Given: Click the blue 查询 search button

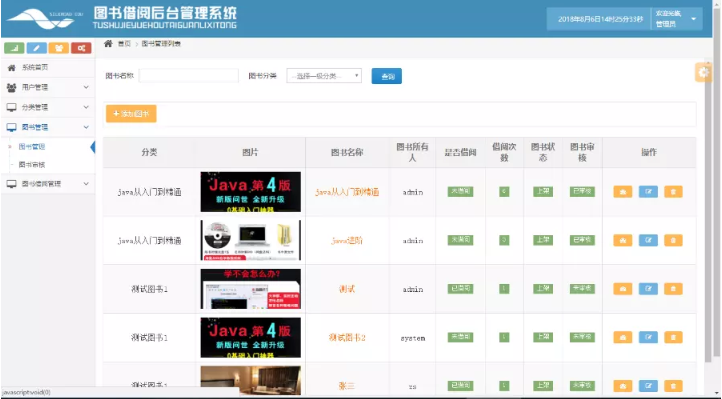Looking at the screenshot, I should (x=387, y=76).
